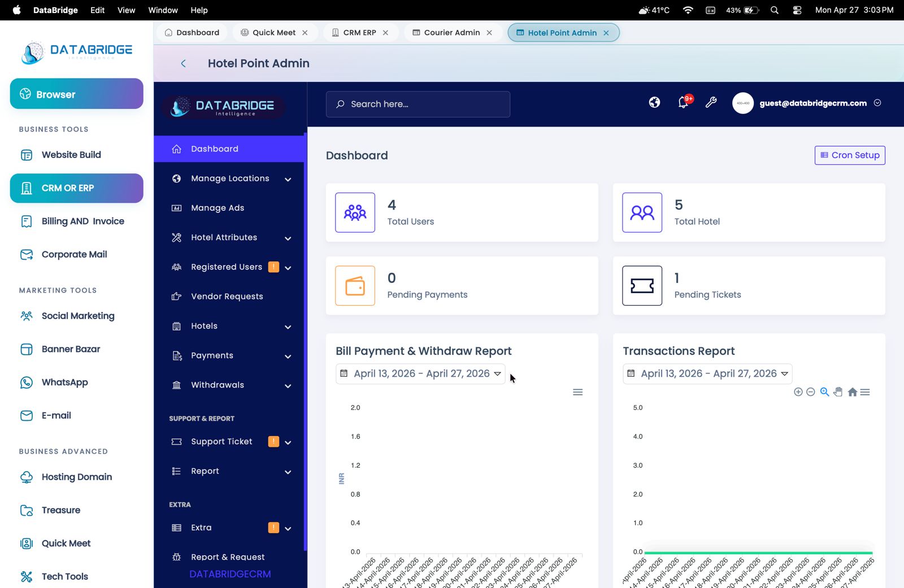This screenshot has width=904, height=588.
Task: Expand the Report menu
Action: [x=229, y=471]
